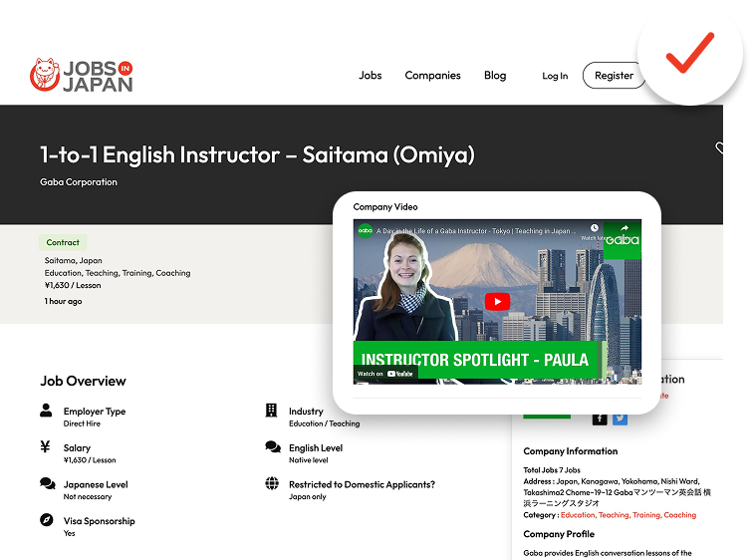The image size is (751, 560).
Task: Open the Gaba Corporation company link
Action: (x=79, y=182)
